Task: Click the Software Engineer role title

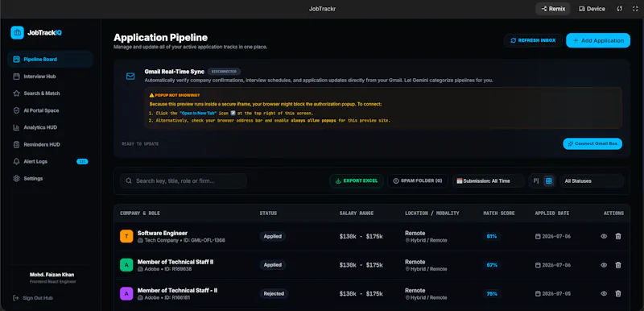Action: coord(163,233)
